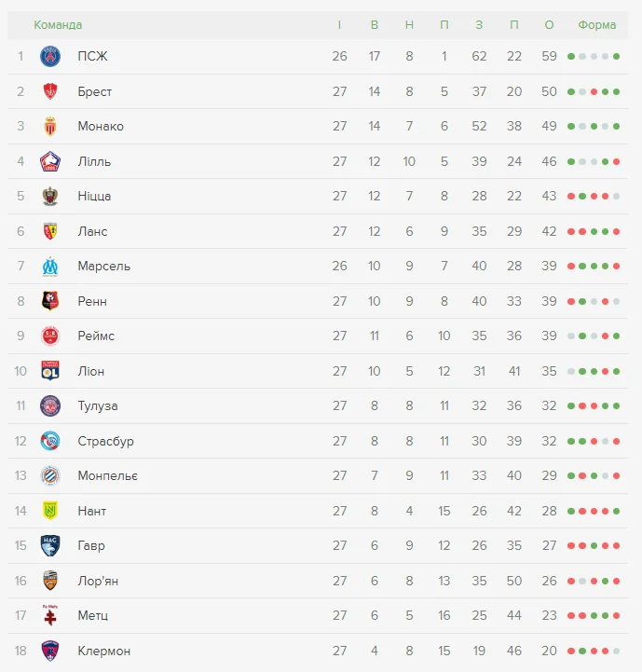
Task: Click the Нант yellow crest icon
Action: tap(50, 511)
